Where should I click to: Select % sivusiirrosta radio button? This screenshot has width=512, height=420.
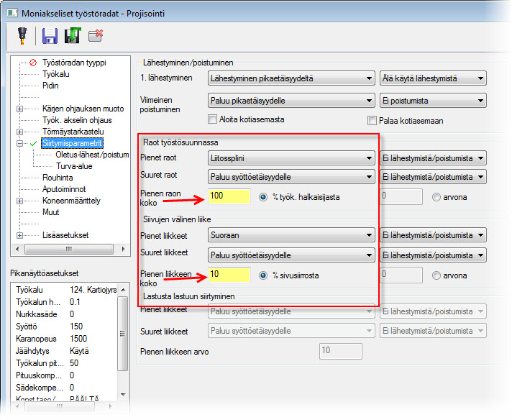click(263, 275)
